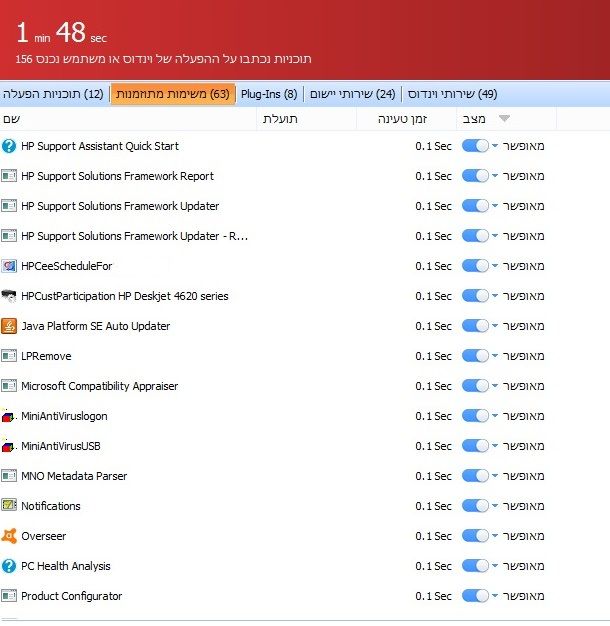Open status dropdown for HP Support Solutions Framework Report
Image resolution: width=610 pixels, height=626 pixels.
[x=495, y=176]
